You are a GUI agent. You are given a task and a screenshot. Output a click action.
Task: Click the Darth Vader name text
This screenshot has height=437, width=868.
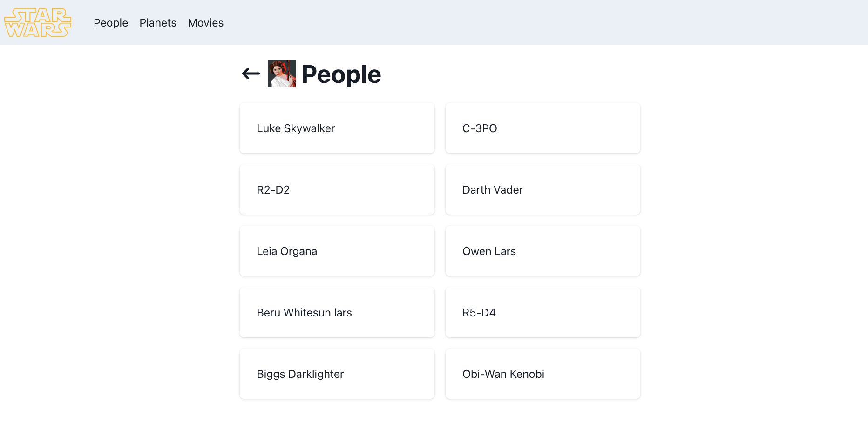(493, 190)
